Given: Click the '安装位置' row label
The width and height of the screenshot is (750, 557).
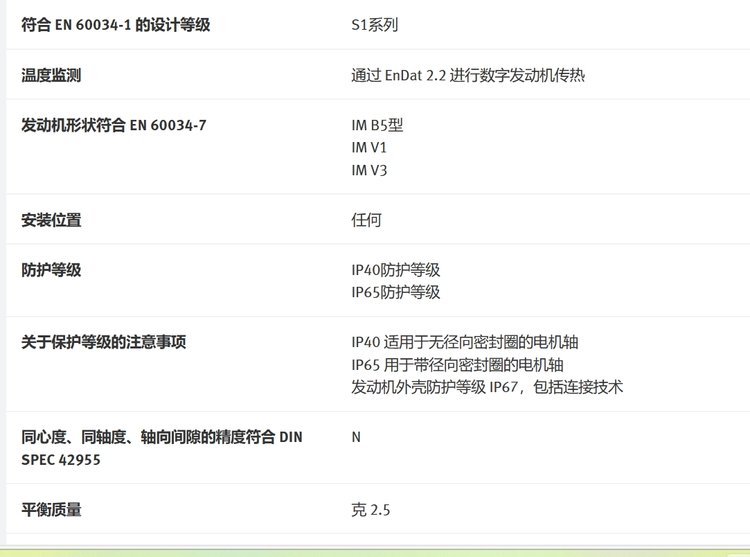Looking at the screenshot, I should click(x=52, y=220).
